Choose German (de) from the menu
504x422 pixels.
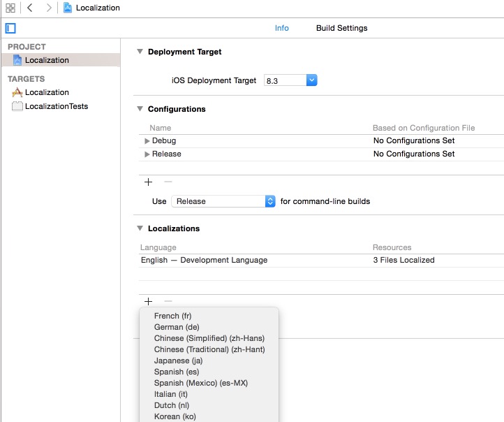coord(209,327)
